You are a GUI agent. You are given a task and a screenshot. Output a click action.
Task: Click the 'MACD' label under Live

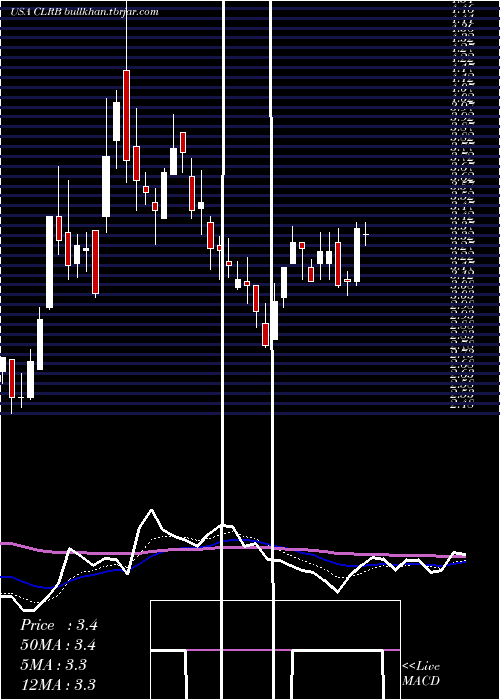[x=421, y=681]
